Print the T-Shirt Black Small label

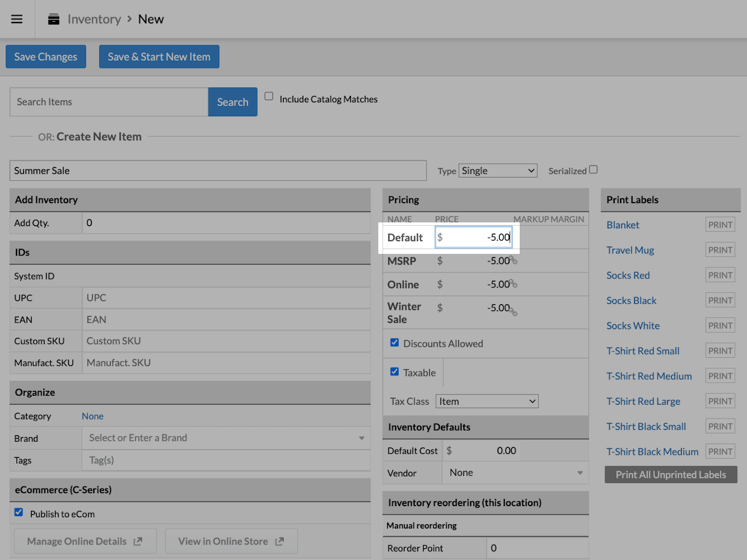point(720,426)
